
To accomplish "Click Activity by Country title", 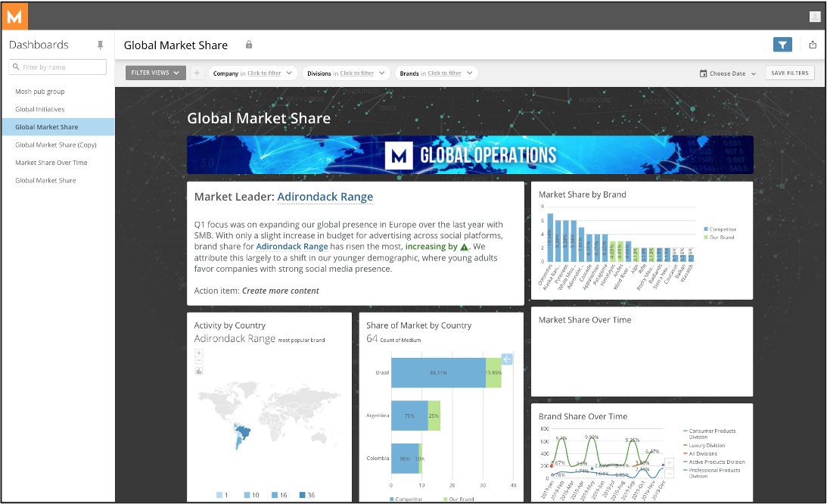I will point(230,325).
